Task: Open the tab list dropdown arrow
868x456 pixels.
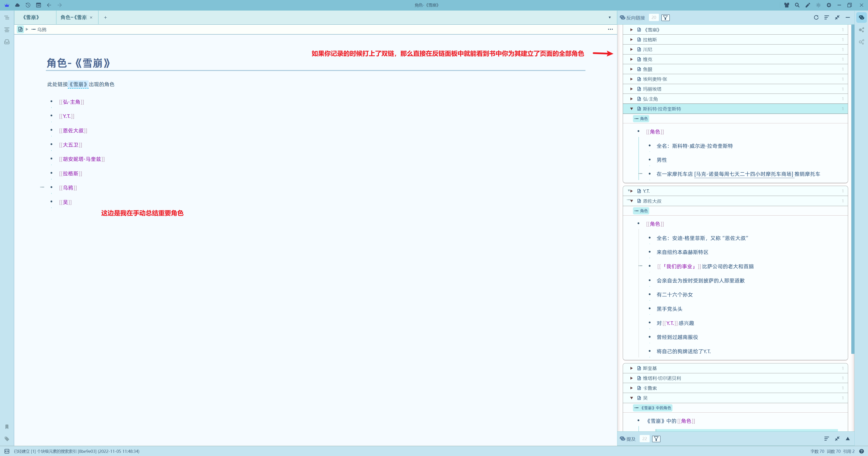Action: [x=610, y=18]
